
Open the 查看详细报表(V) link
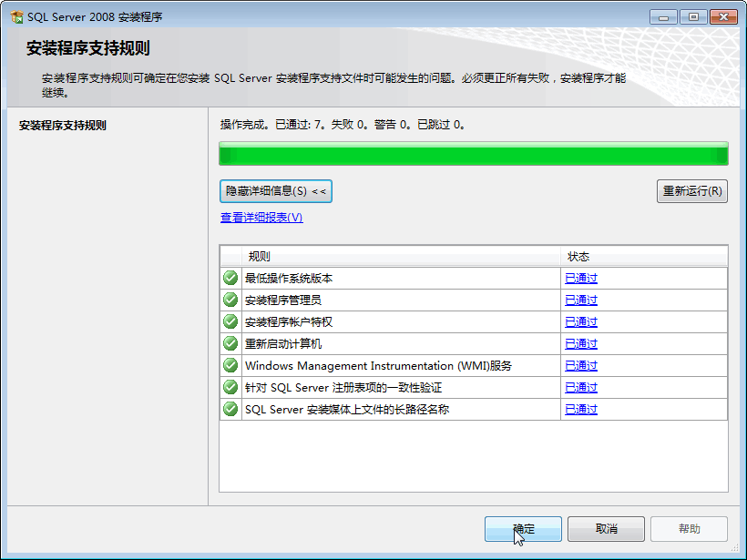(261, 218)
